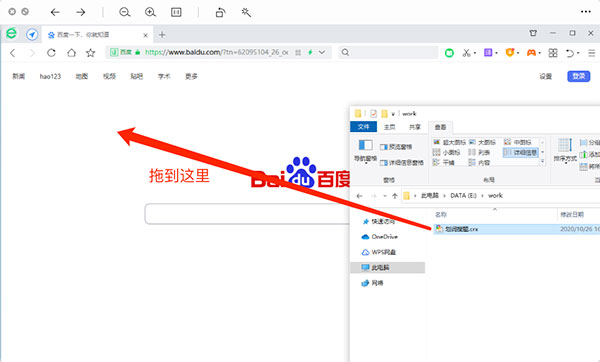Open Explorer recent locations dropdown arrow
This screenshot has height=362, width=600.
point(385,196)
